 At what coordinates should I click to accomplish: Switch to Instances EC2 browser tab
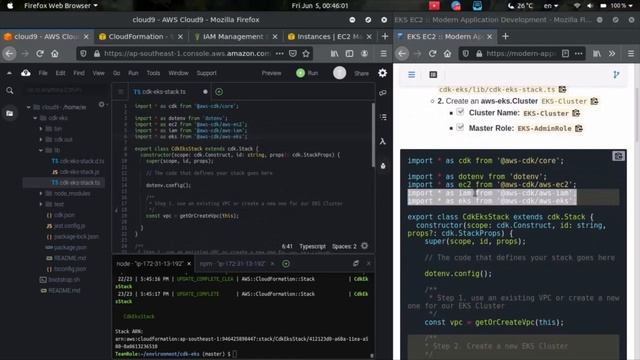pyautogui.click(x=329, y=36)
